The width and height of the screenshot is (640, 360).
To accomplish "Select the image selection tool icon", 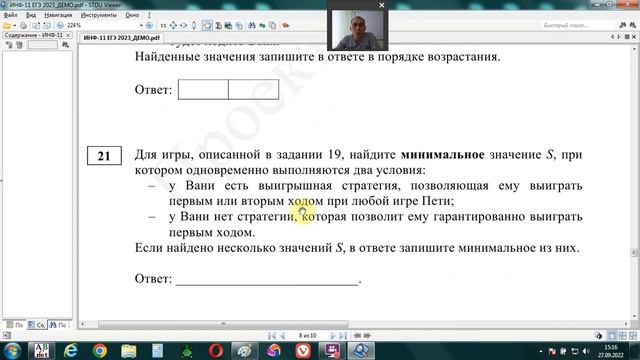I will pyautogui.click(x=229, y=25).
